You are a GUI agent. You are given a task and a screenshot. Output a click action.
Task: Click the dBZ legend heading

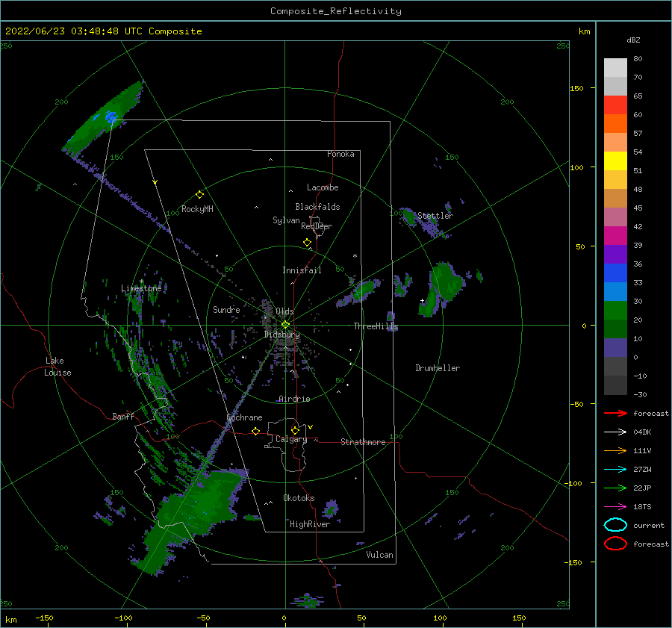tap(633, 40)
